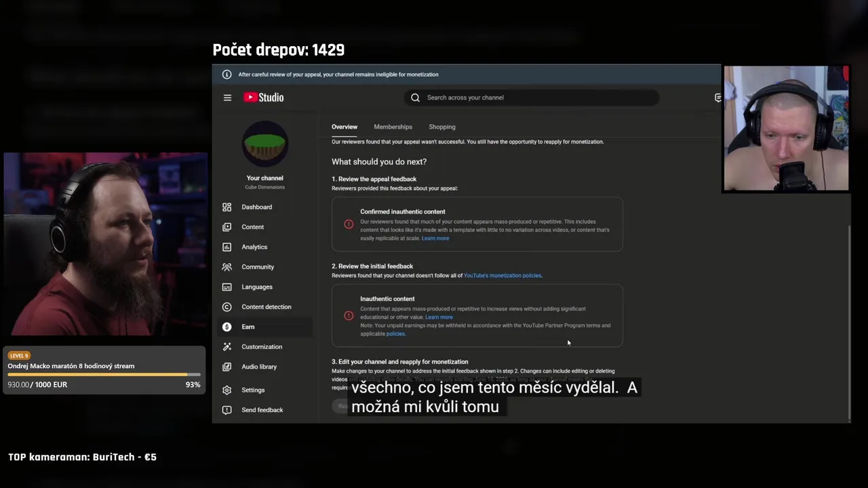Switch to the Memberships tab

393,127
